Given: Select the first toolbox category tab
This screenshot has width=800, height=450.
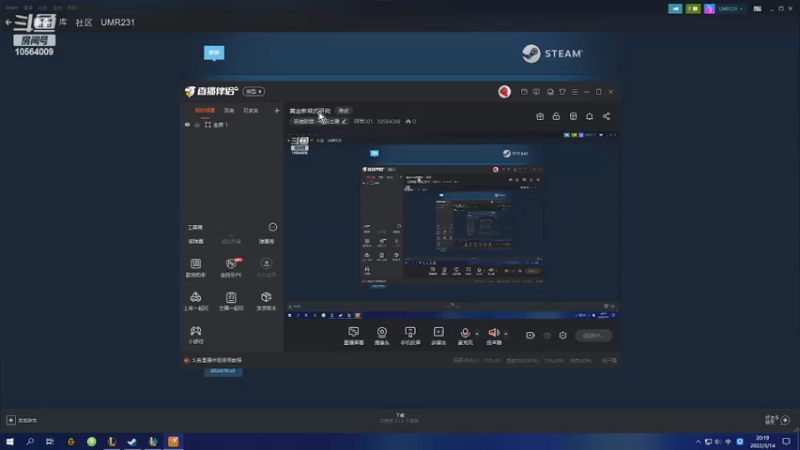Looking at the screenshot, I should click(x=196, y=241).
